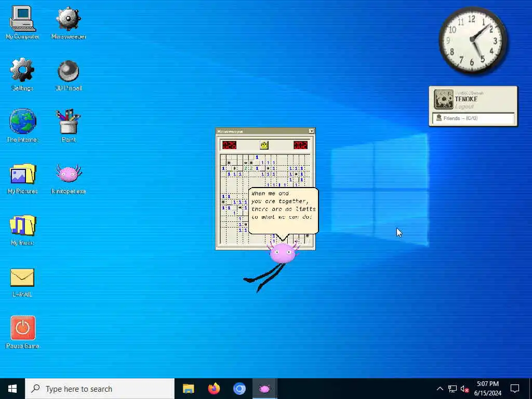
Task: Close the Minesweeper window
Action: pos(312,131)
